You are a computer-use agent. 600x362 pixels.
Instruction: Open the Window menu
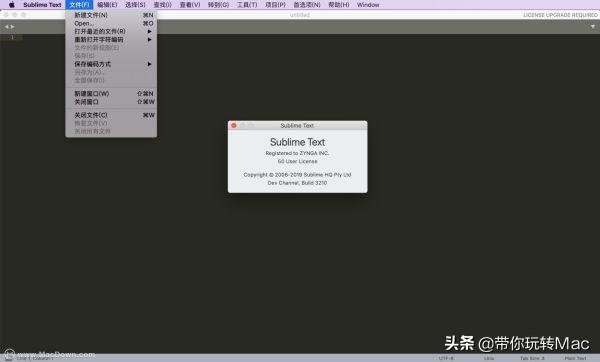tap(368, 5)
